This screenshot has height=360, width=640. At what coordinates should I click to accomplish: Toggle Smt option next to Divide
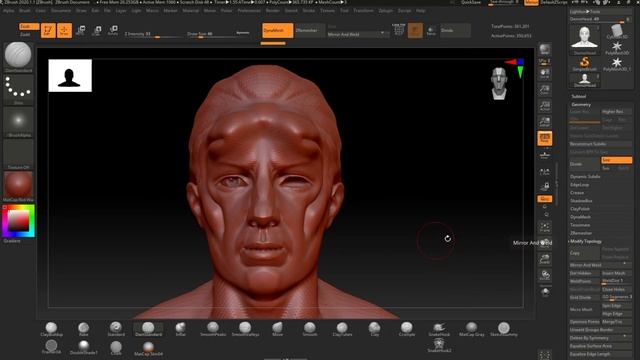click(616, 160)
